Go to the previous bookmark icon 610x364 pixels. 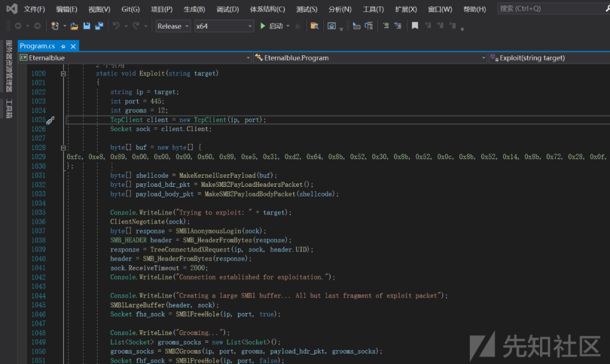pyautogui.click(x=428, y=26)
